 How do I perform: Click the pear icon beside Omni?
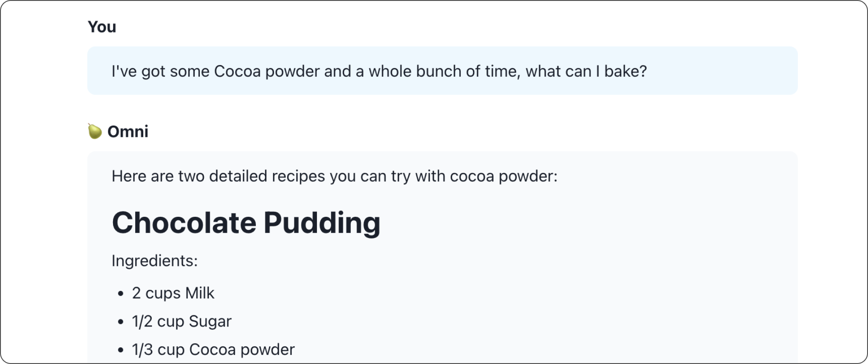[x=94, y=131]
